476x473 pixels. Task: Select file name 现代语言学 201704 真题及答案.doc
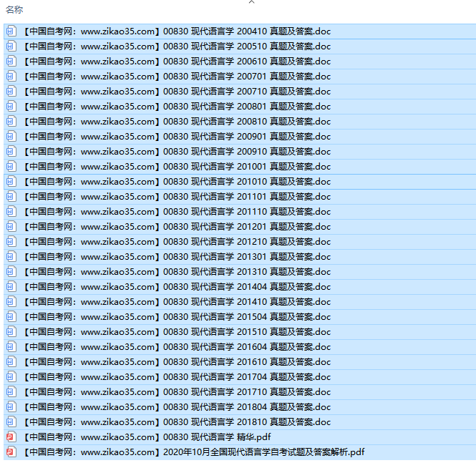[261, 377]
